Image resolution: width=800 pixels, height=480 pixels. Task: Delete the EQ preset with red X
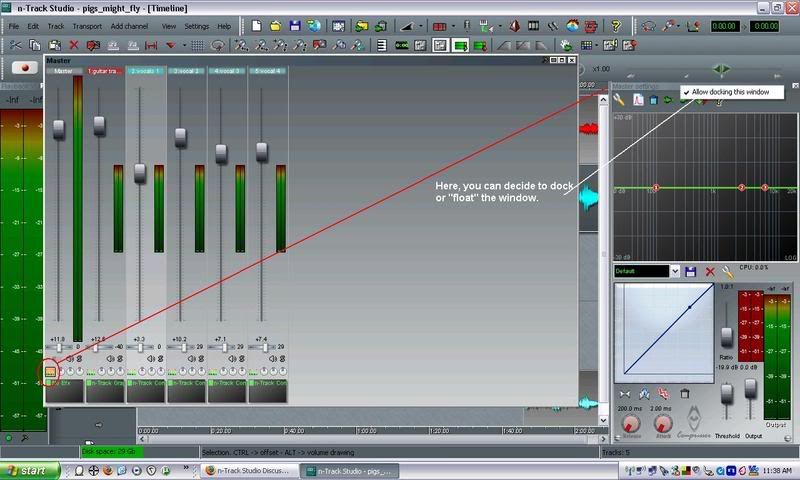710,271
